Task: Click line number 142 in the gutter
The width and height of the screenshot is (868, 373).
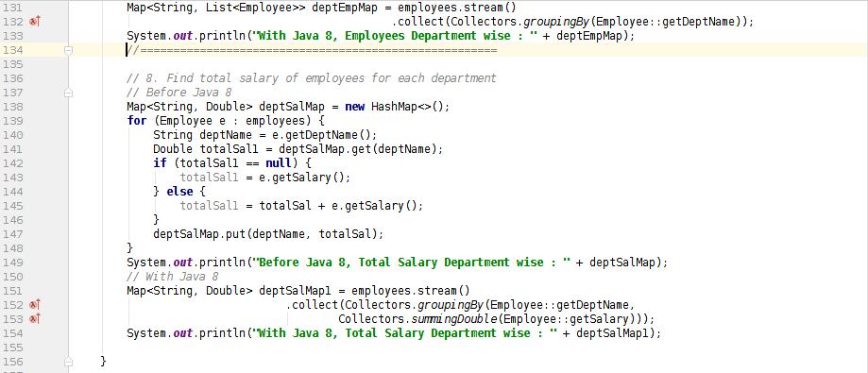Action: point(13,163)
